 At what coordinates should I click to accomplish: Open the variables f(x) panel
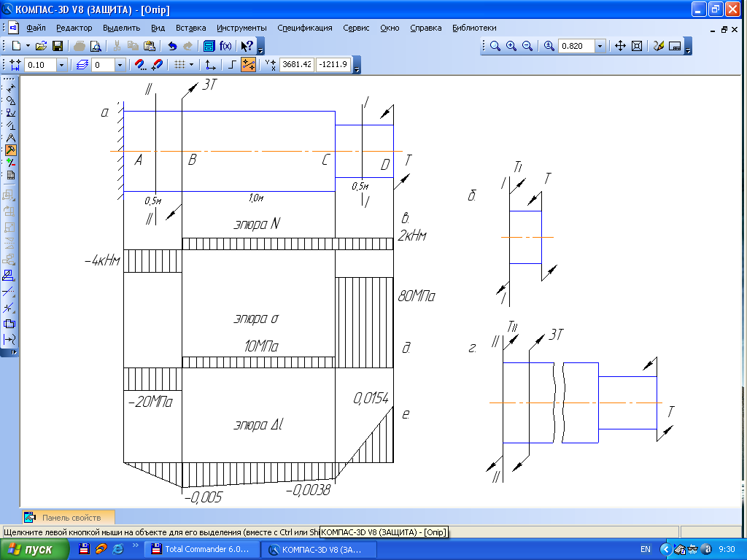[x=225, y=46]
